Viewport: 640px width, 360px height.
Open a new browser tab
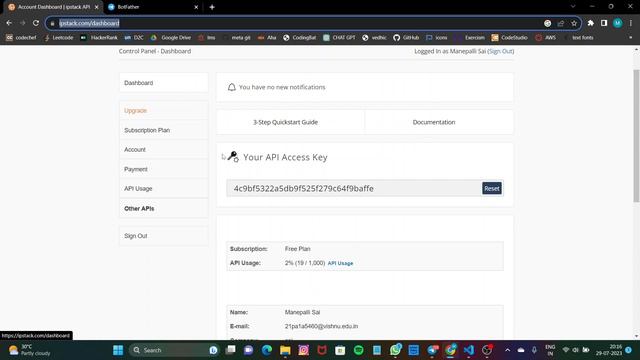click(212, 7)
